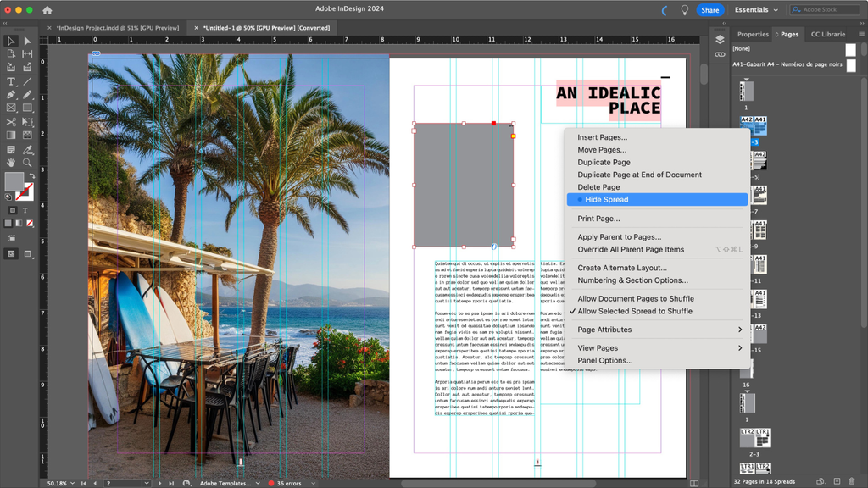Open the Layers panel icon
This screenshot has height=488, width=868.
point(720,39)
